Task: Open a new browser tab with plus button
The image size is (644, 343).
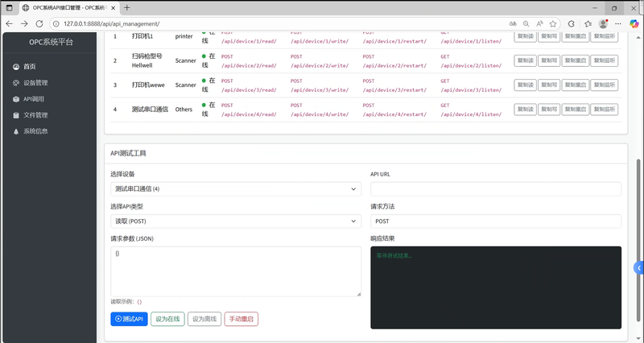Action: point(126,7)
